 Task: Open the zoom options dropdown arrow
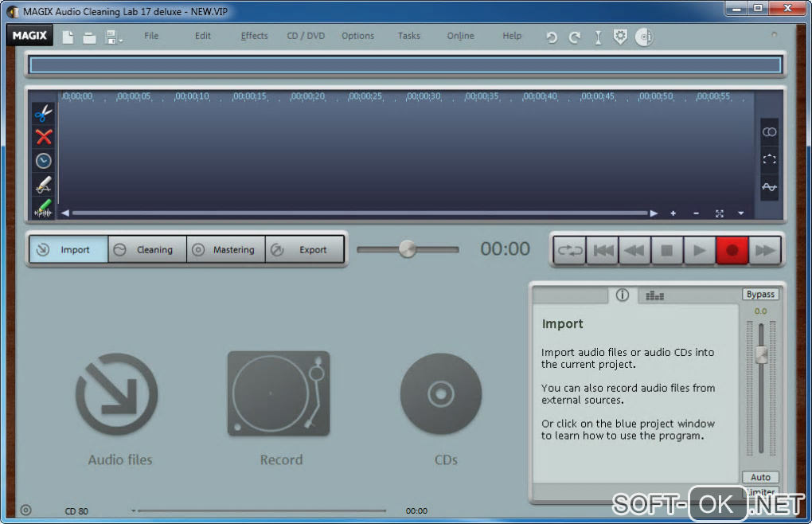click(741, 213)
